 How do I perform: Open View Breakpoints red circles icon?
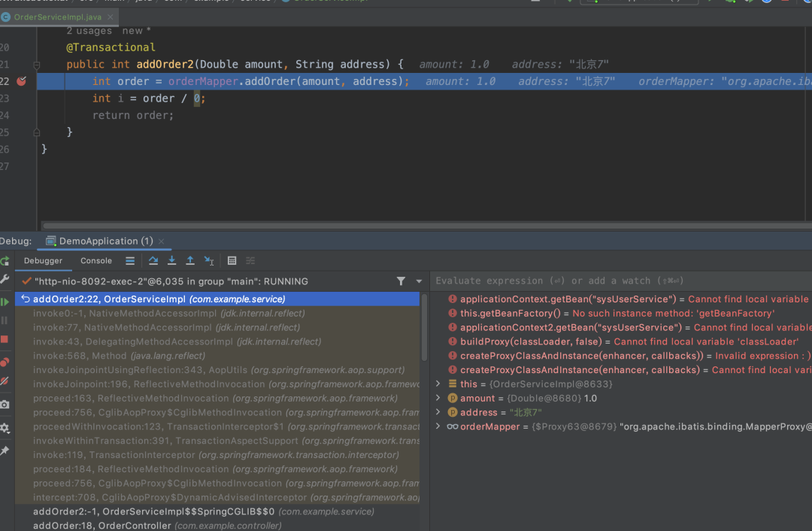pos(5,362)
